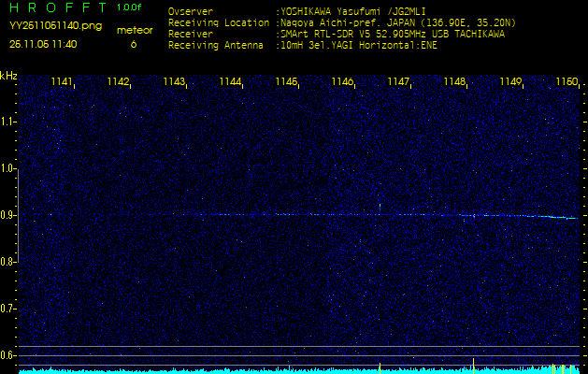The image size is (588, 374).
Task: Click the 1149 time marker
Action: 510,82
